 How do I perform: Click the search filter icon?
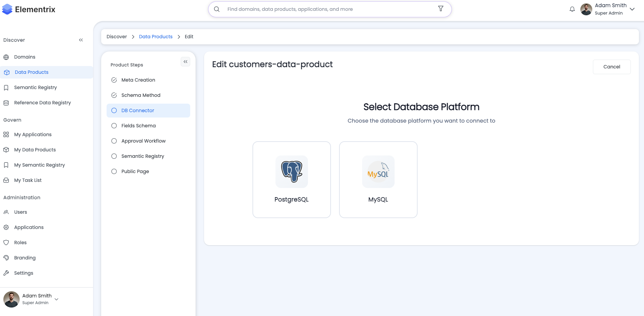(x=441, y=9)
